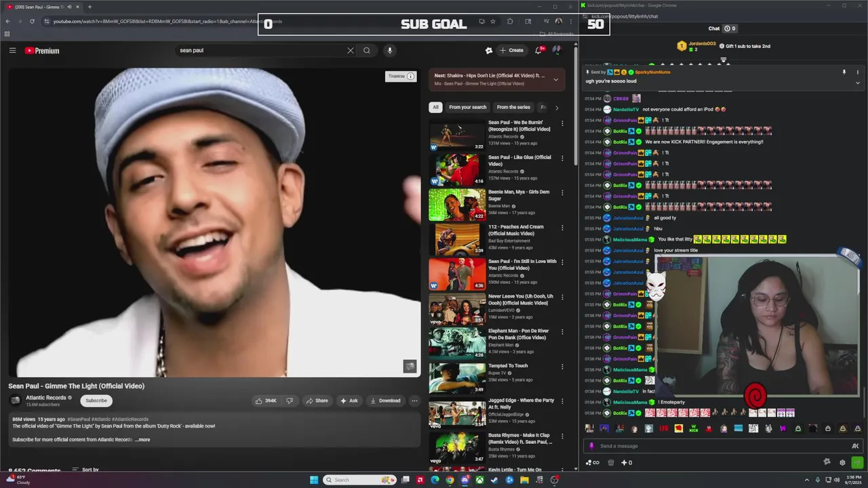Select the purple 'W' emote in quick bar
This screenshot has height=488, width=868.
tap(783, 428)
